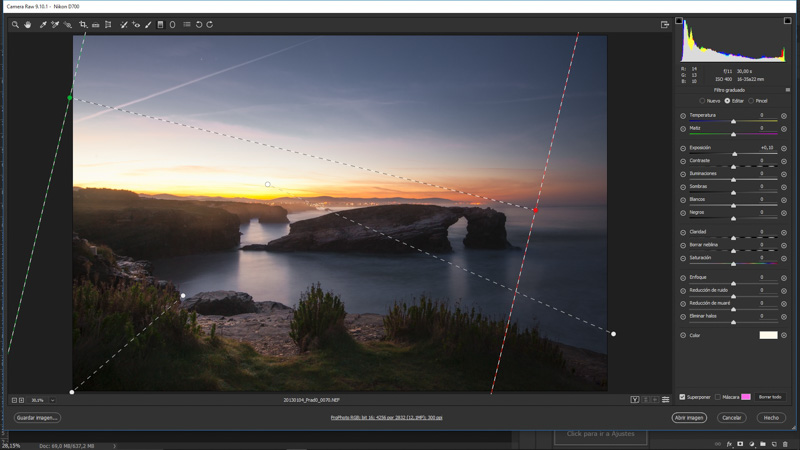The width and height of the screenshot is (800, 450).
Task: Change the pink mask overlay color swatch
Action: pyautogui.click(x=745, y=397)
